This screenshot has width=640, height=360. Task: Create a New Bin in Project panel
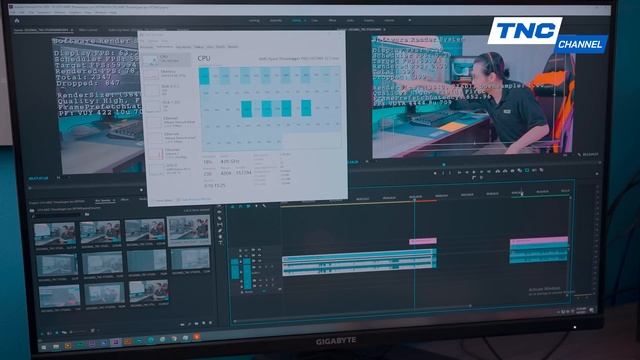[x=197, y=323]
